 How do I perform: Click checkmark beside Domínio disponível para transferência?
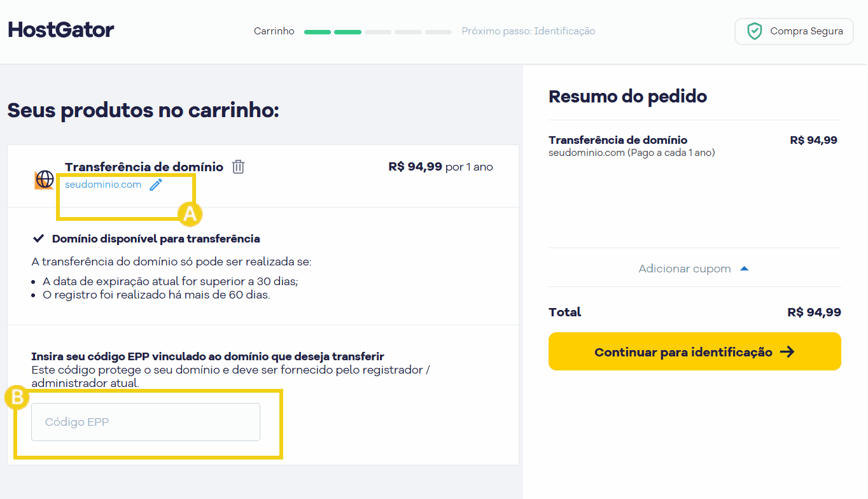(x=38, y=239)
